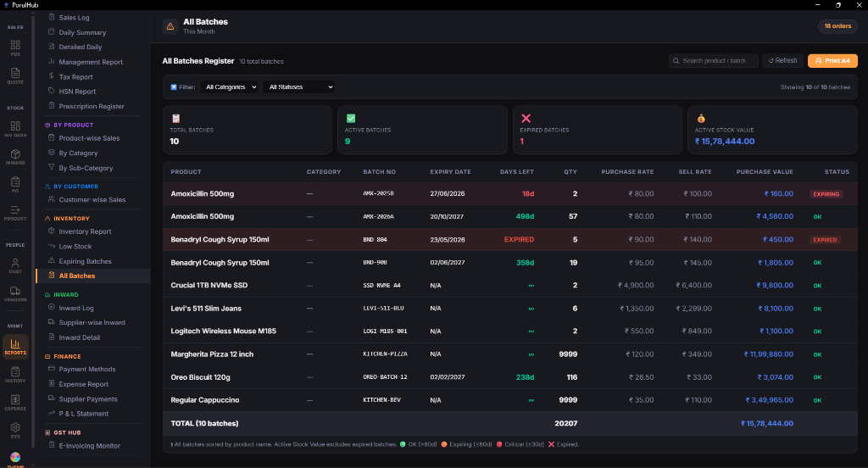Open the PO sidebar icon
868x468 pixels.
click(15, 185)
